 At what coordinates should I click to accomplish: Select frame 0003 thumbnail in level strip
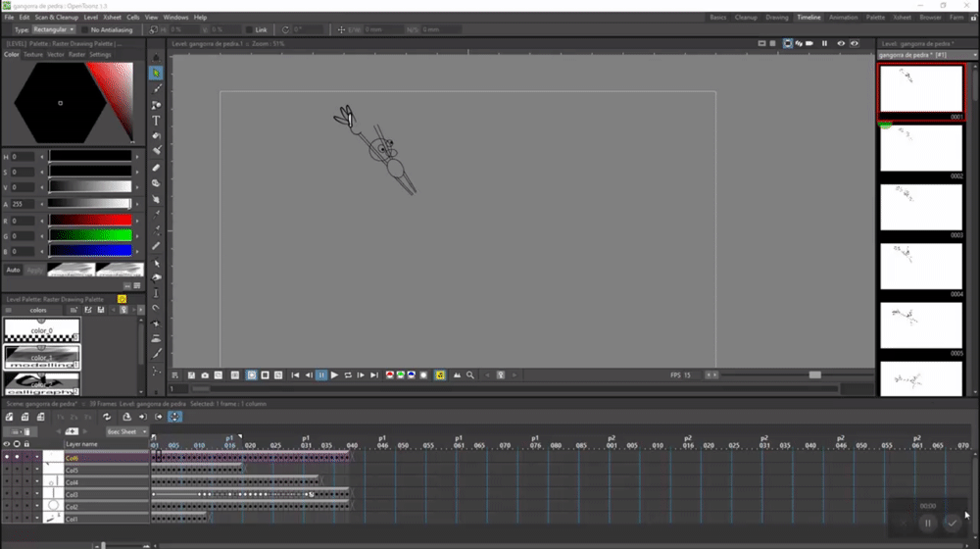tap(921, 207)
